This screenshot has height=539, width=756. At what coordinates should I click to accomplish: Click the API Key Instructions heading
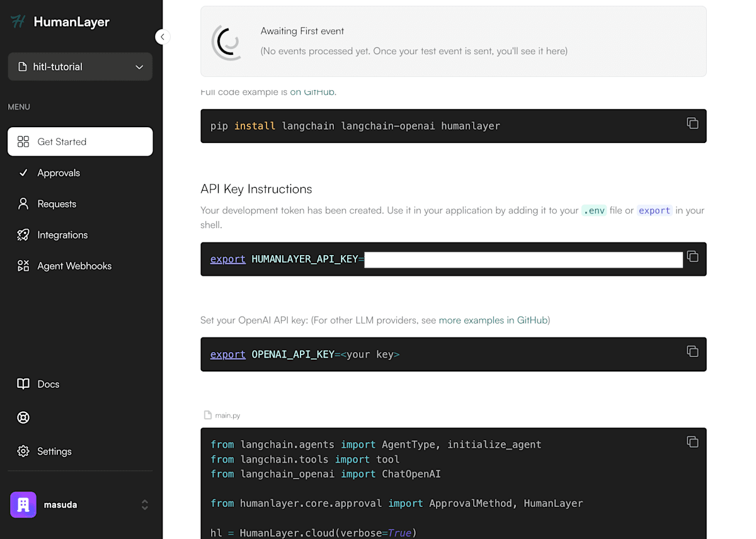coord(256,189)
